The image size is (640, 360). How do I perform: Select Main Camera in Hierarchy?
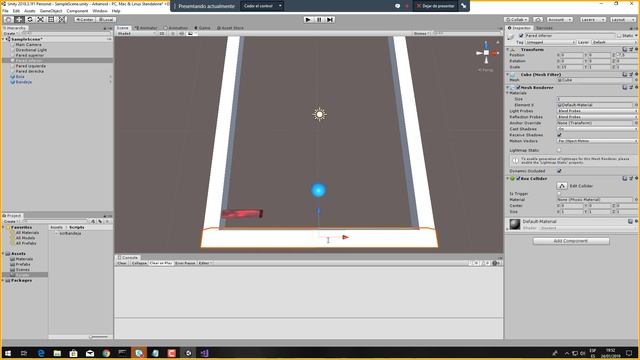pos(29,44)
